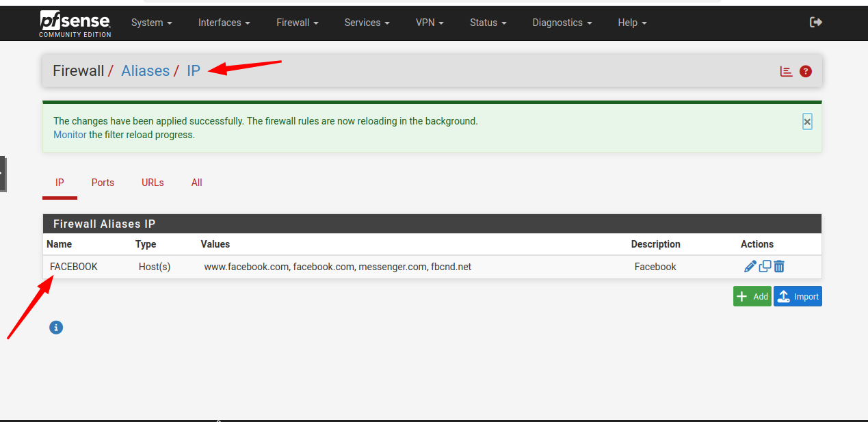Viewport: 868px width, 422px height.
Task: Switch to the URLs tab
Action: tap(153, 183)
